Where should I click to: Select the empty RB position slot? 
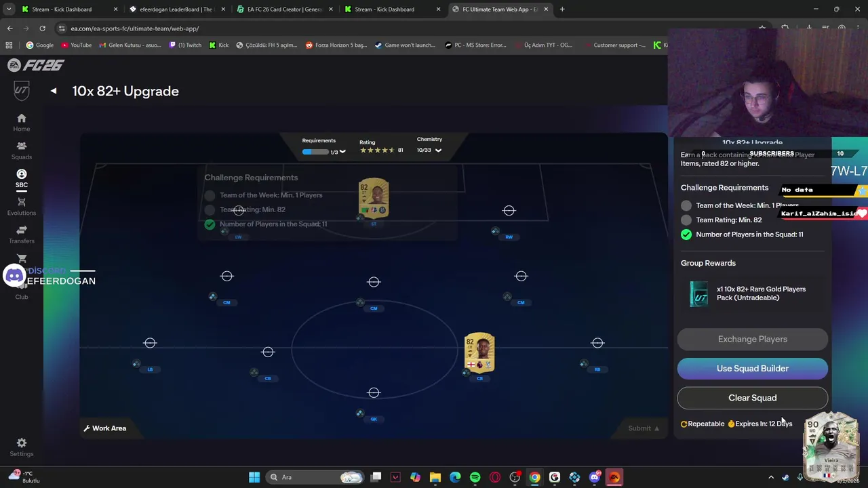point(597,343)
